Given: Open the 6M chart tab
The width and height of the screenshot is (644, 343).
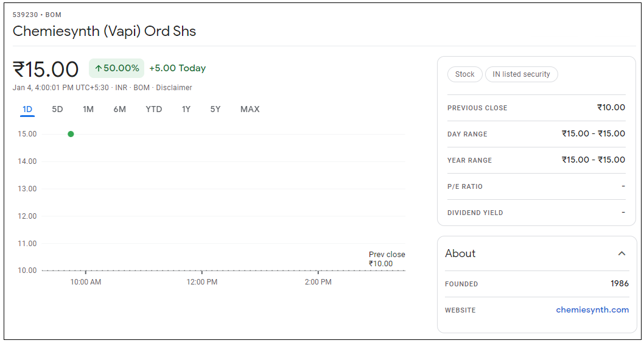Looking at the screenshot, I should click(119, 109).
